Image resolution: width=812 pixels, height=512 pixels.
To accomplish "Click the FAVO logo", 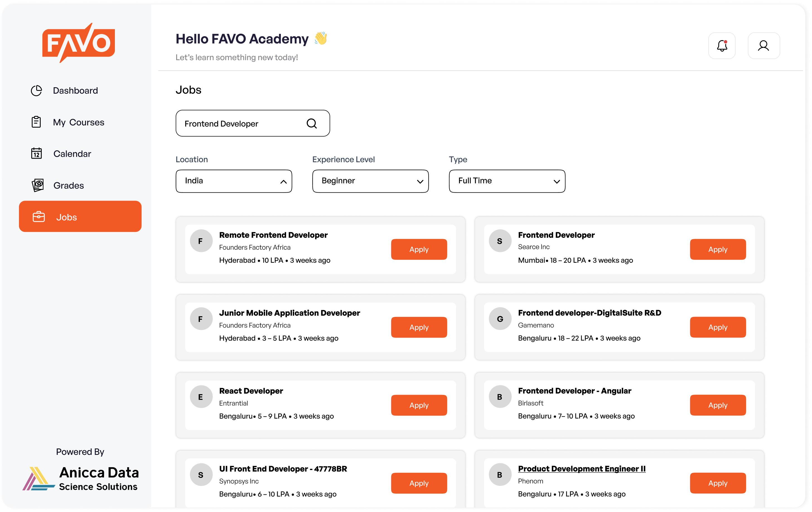I will (x=79, y=43).
